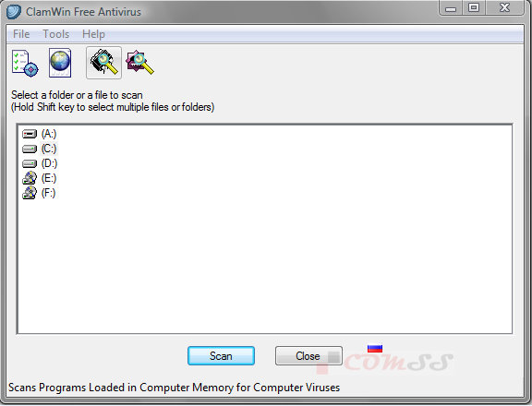The width and height of the screenshot is (532, 406).
Task: Click the ClamWin logo in title bar
Action: pyautogui.click(x=14, y=12)
